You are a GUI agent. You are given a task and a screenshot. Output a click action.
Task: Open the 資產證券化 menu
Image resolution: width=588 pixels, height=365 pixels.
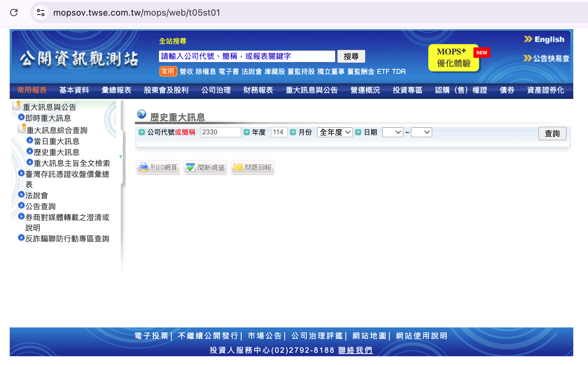(x=546, y=90)
